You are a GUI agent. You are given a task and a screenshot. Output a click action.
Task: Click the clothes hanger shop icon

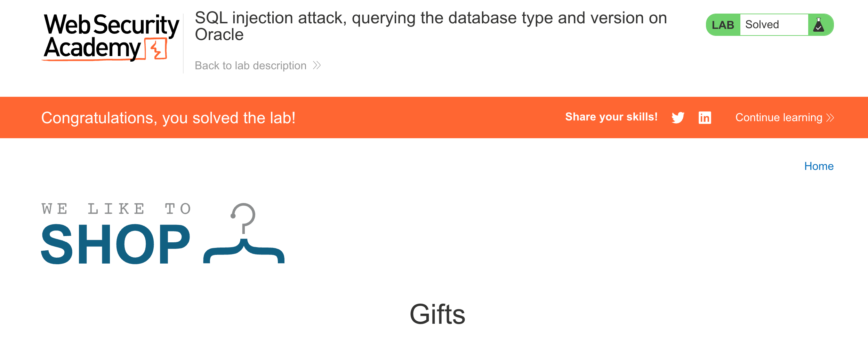(244, 234)
